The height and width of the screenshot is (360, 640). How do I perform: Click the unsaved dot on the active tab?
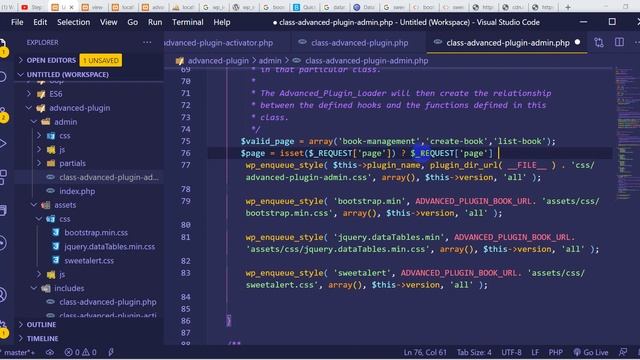578,42
